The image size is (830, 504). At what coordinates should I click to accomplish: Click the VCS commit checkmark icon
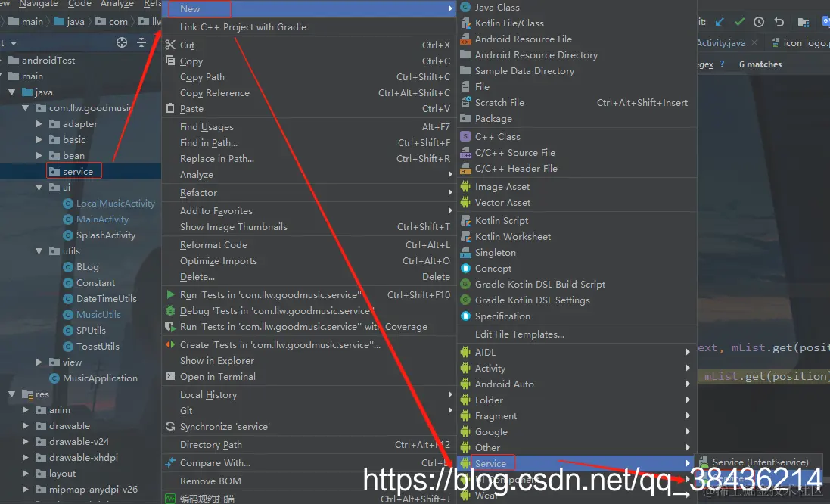coord(739,22)
